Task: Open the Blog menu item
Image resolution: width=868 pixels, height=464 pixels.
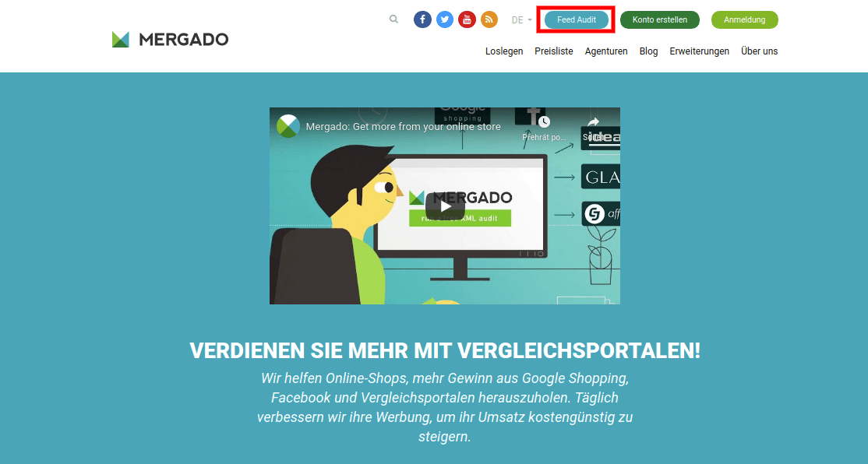Action: (649, 51)
